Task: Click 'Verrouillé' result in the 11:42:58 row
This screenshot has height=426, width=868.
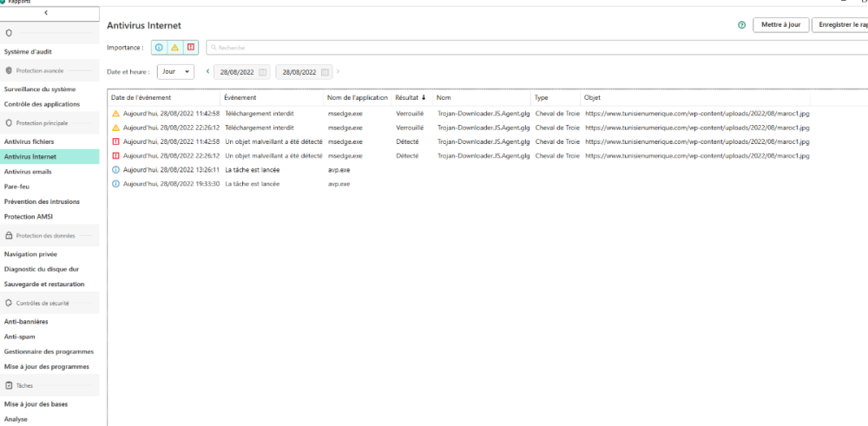Action: coord(410,114)
